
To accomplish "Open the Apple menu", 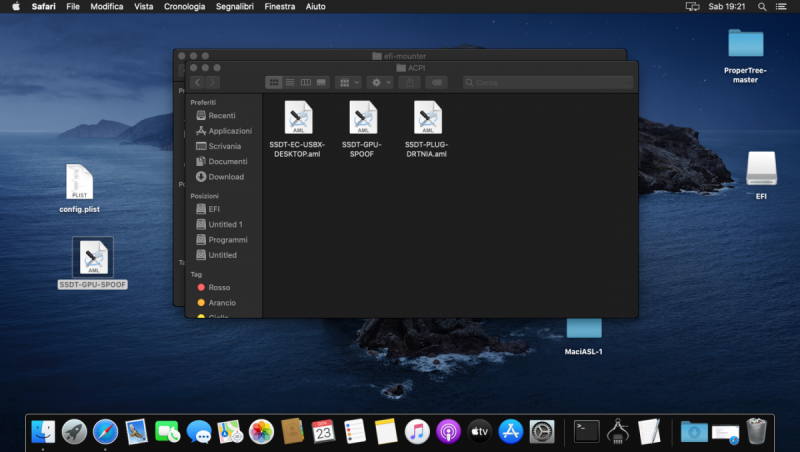I will point(15,6).
